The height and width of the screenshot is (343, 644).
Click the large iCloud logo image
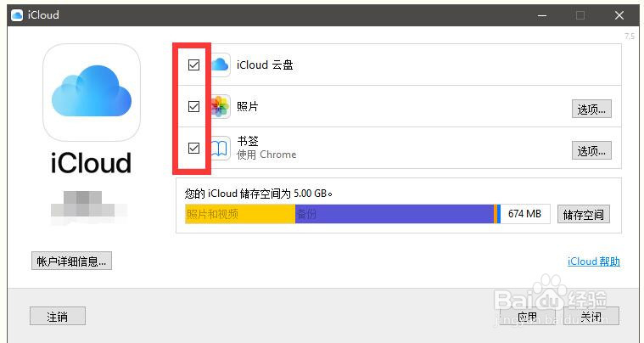pos(91,93)
